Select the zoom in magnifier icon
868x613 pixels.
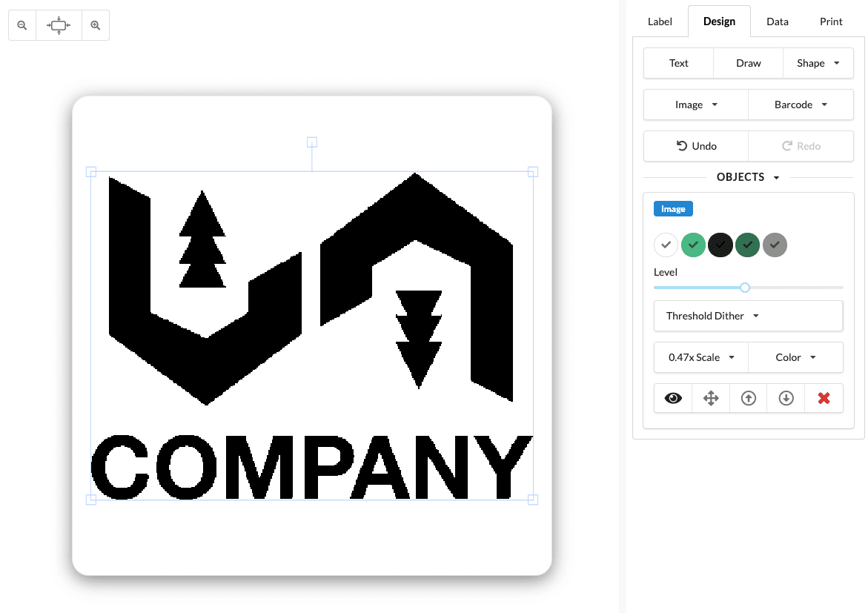pyautogui.click(x=95, y=24)
